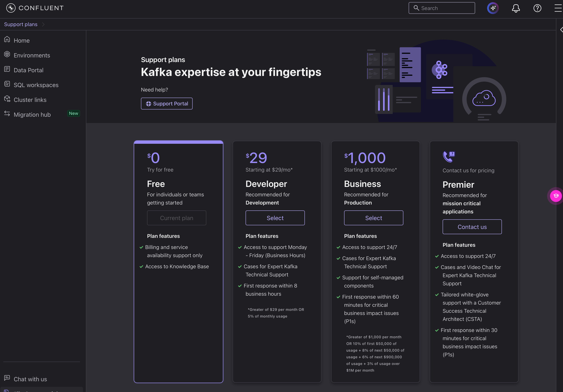The image size is (563, 392).
Task: Click the Migration hub arrows icon
Action: [7, 114]
